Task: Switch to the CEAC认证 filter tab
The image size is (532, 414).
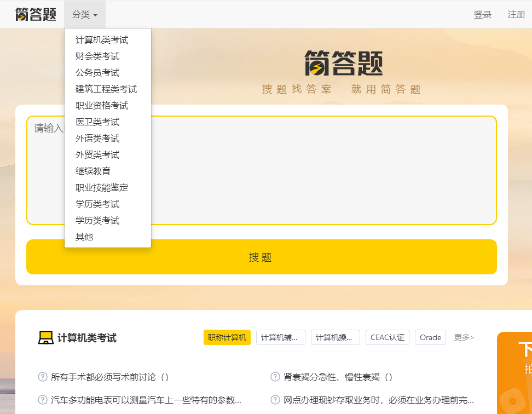Action: [x=387, y=337]
